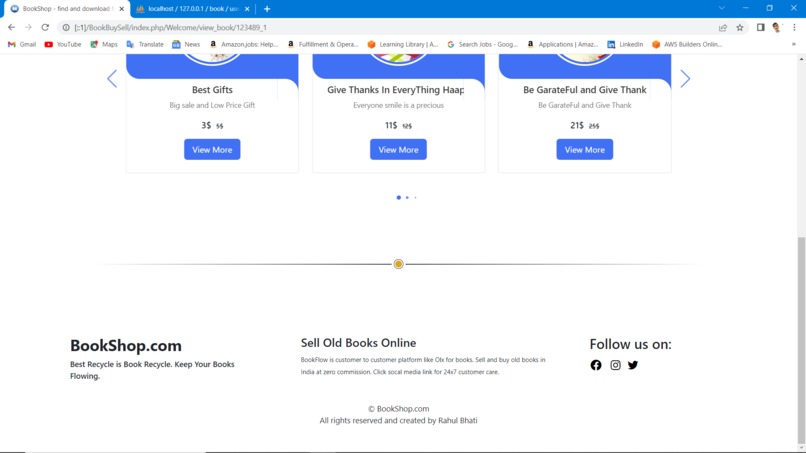Click browser back arrow

tap(11, 27)
